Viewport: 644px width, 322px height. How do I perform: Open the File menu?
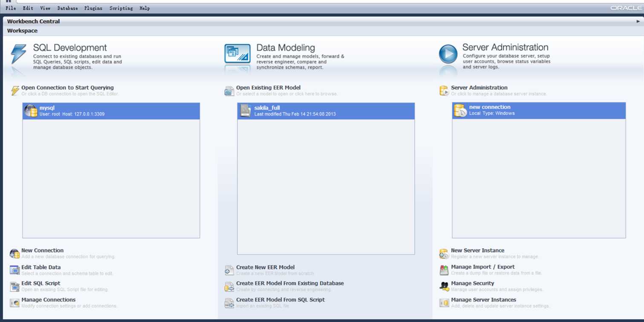[11, 8]
